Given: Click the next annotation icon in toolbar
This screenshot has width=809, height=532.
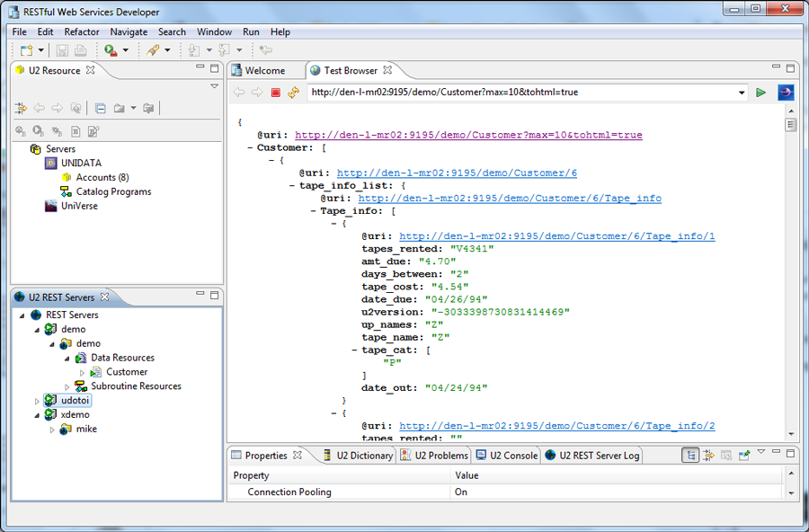Looking at the screenshot, I should [194, 50].
